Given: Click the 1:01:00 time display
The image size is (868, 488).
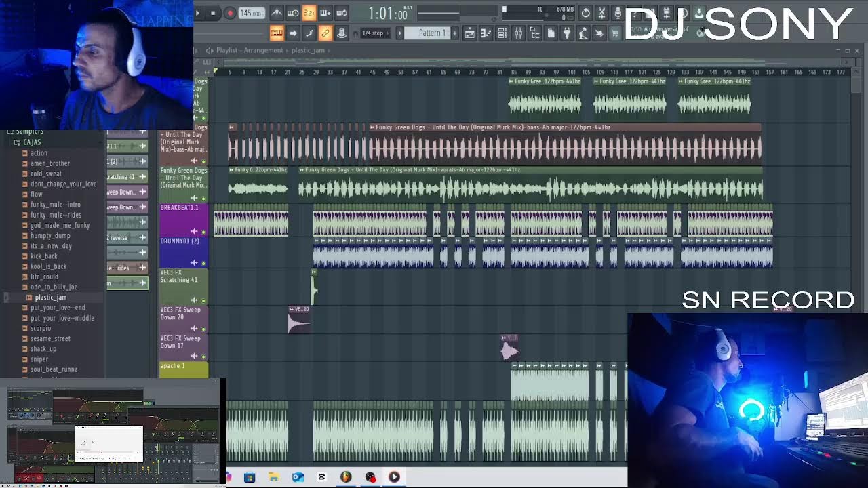Looking at the screenshot, I should click(x=389, y=13).
